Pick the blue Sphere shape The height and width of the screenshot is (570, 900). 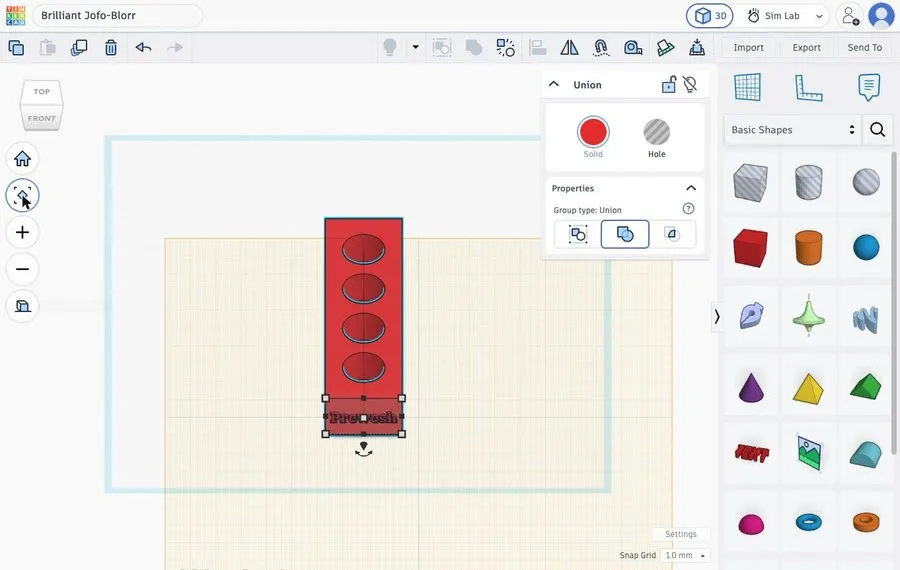(866, 247)
